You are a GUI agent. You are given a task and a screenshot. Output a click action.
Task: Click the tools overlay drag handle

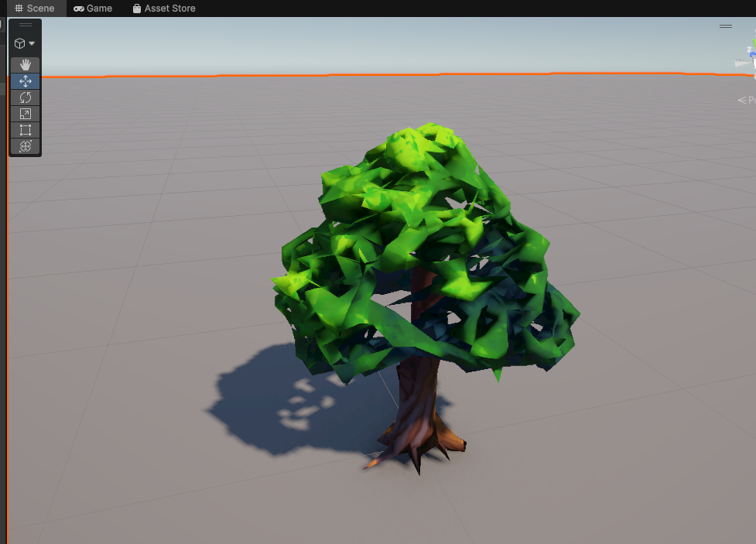click(25, 25)
